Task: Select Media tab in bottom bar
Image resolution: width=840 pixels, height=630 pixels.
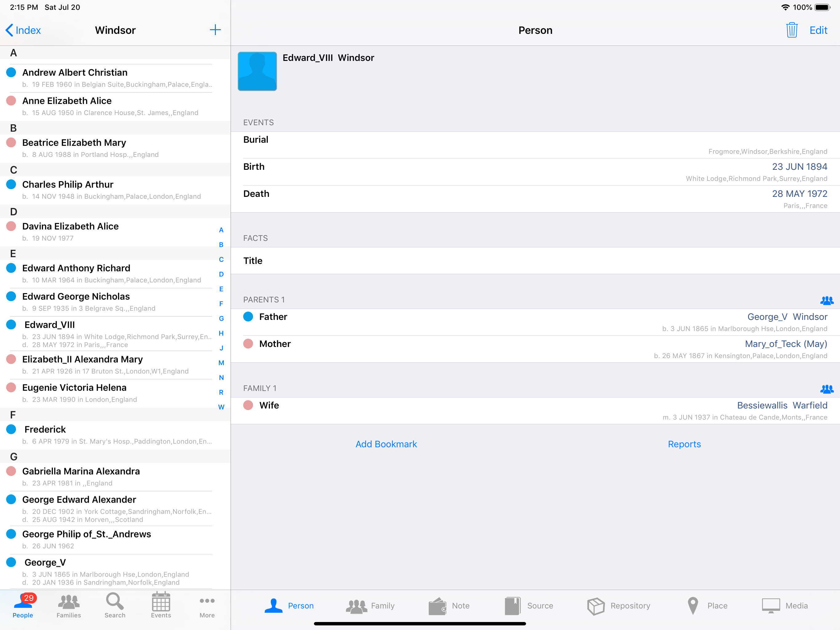Action: [785, 606]
